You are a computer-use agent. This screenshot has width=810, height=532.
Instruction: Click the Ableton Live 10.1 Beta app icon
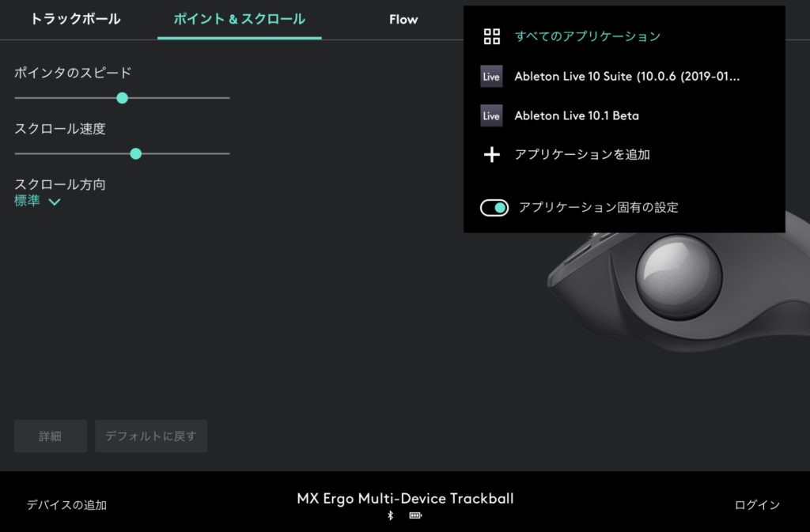point(491,115)
